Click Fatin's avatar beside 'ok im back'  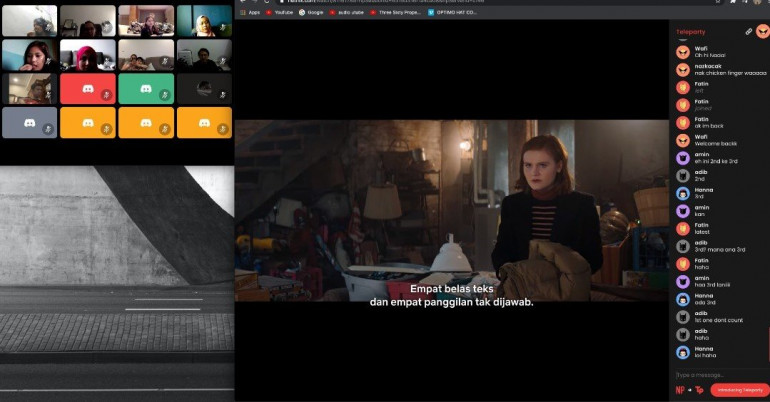[x=683, y=123]
